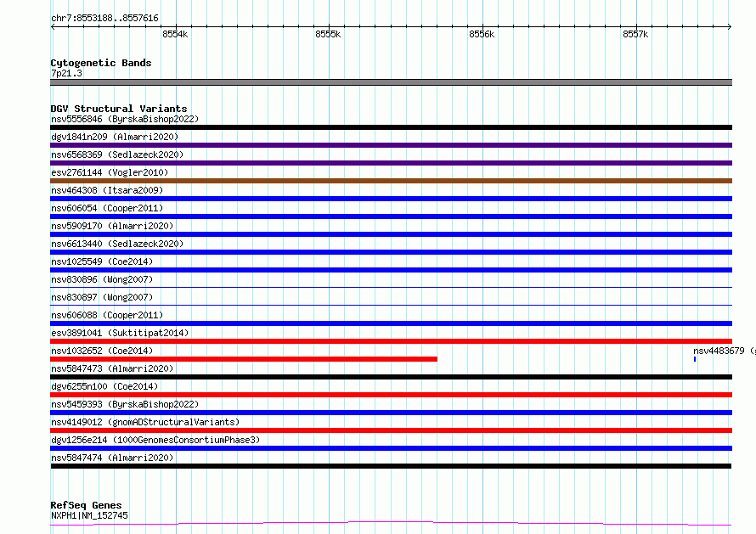Click the 8556k ruler tick label
Viewport: 756px width, 534px height.
(482, 34)
